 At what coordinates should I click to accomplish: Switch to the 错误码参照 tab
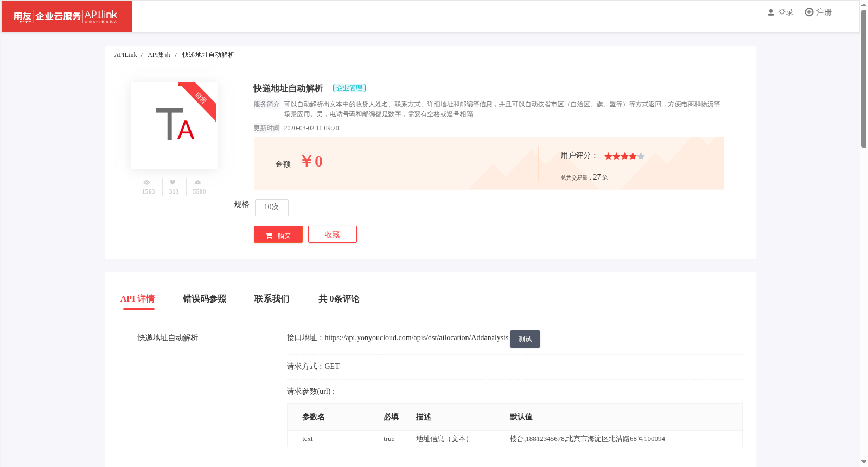(x=205, y=299)
